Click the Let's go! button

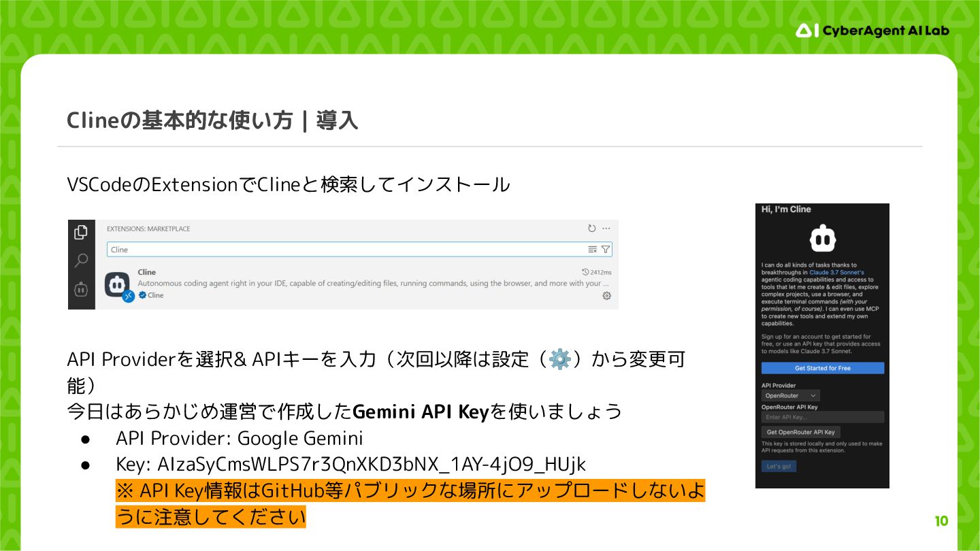(779, 466)
